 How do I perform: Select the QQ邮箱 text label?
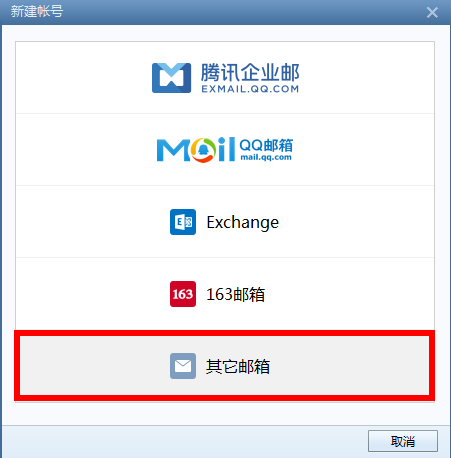tap(266, 145)
